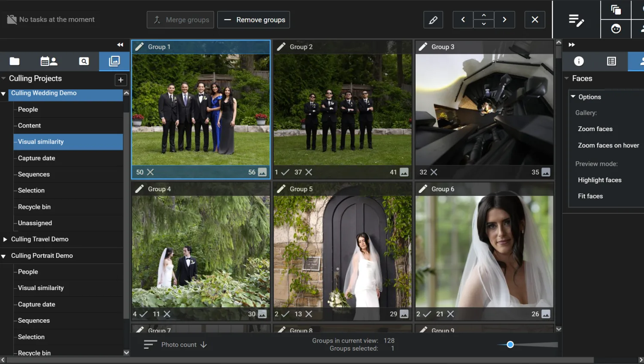
Task: Toggle Zoom faces on hover option
Action: (x=608, y=145)
